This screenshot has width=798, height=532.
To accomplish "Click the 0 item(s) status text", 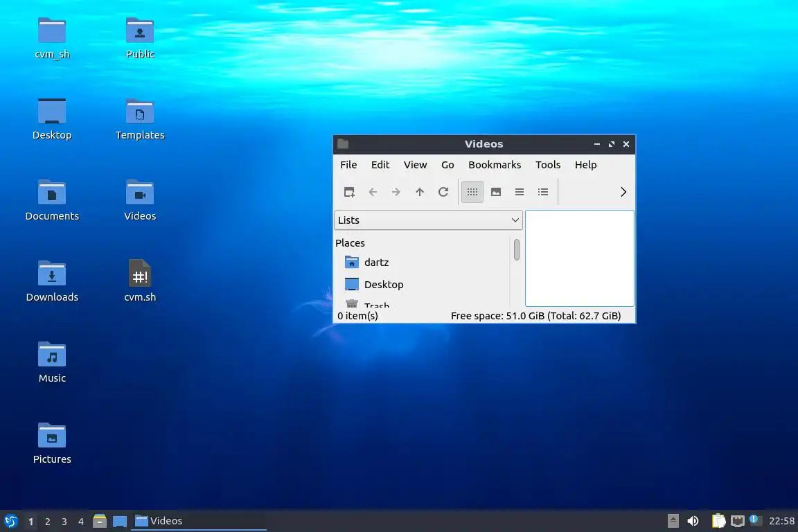I will click(357, 316).
